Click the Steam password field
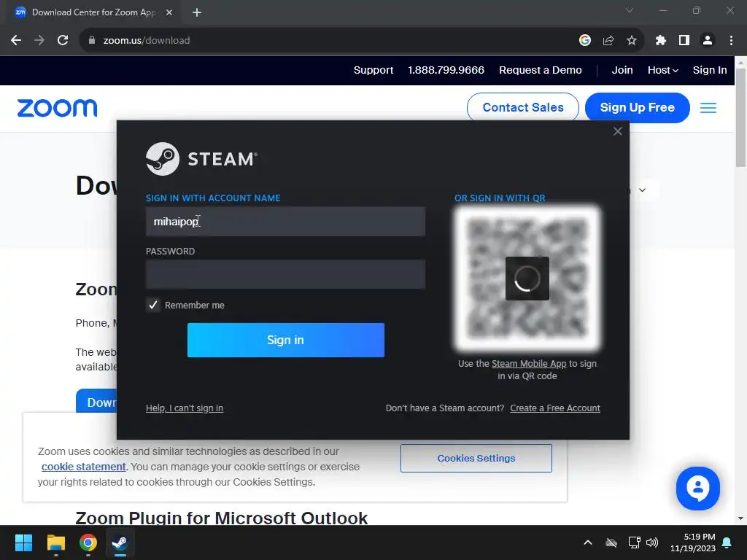Screen dimensions: 747x560 coord(285,274)
